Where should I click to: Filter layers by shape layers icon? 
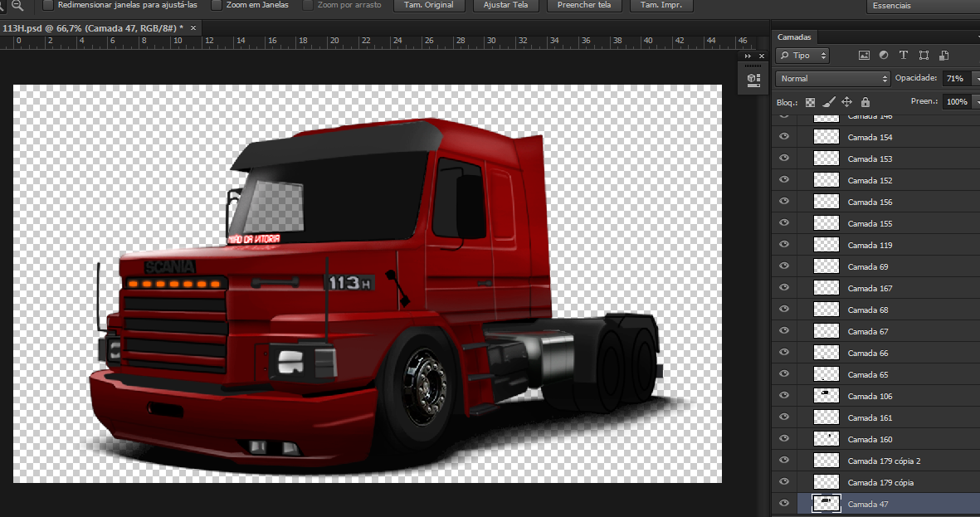[x=924, y=55]
